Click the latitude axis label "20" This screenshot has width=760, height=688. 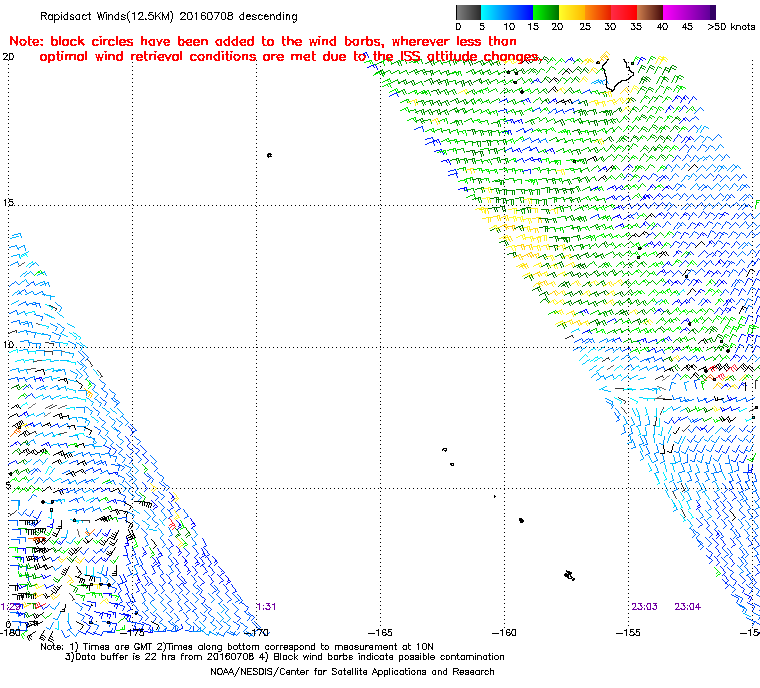click(x=8, y=57)
